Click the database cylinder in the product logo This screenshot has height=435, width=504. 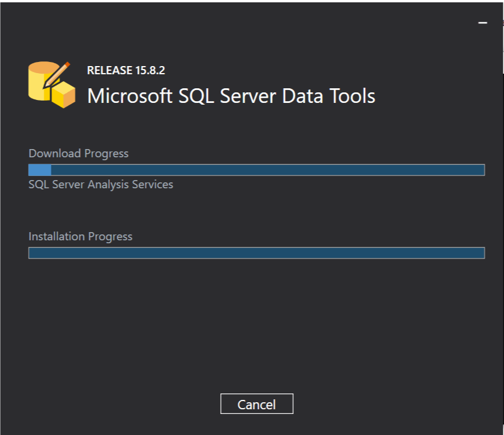(x=40, y=82)
